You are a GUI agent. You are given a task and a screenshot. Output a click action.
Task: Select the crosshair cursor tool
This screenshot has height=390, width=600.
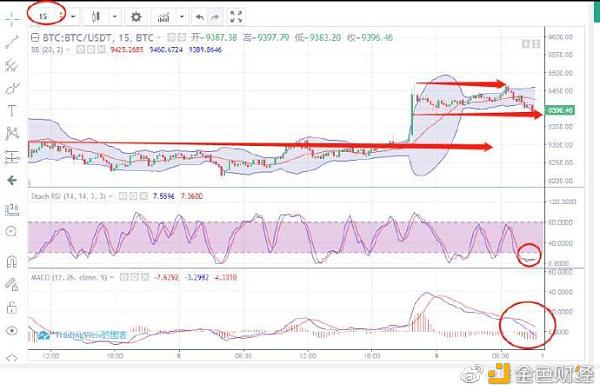(12, 19)
